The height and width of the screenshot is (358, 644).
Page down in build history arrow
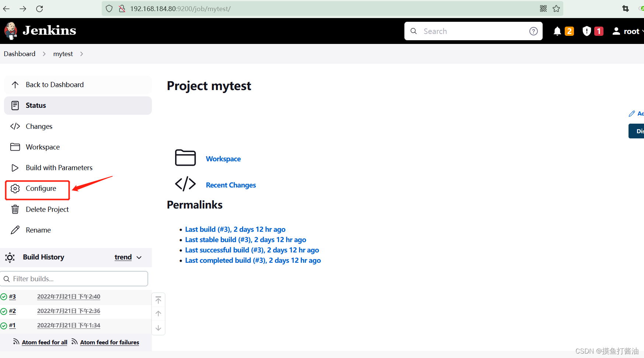[x=159, y=328]
